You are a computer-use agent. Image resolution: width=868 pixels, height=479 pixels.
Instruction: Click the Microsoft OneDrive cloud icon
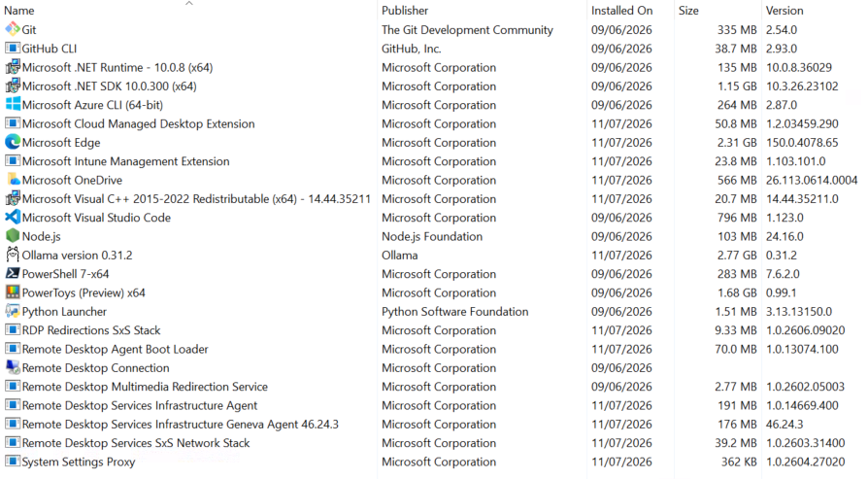13,180
